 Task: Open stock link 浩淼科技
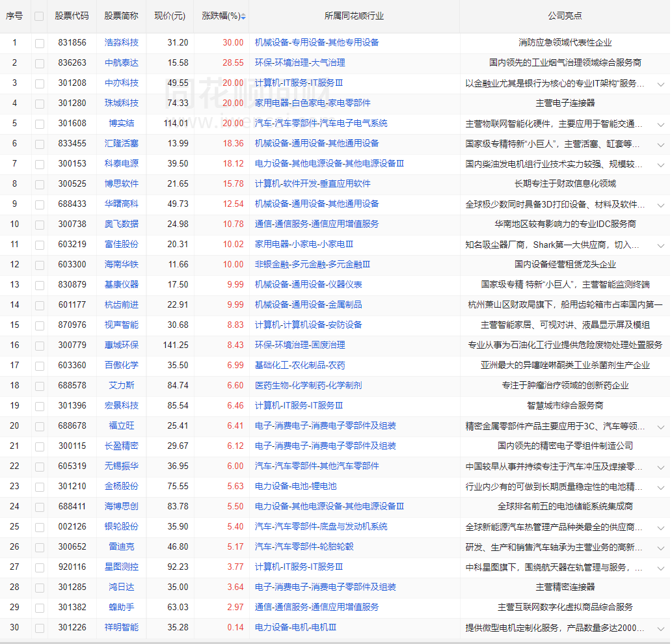pyautogui.click(x=121, y=42)
